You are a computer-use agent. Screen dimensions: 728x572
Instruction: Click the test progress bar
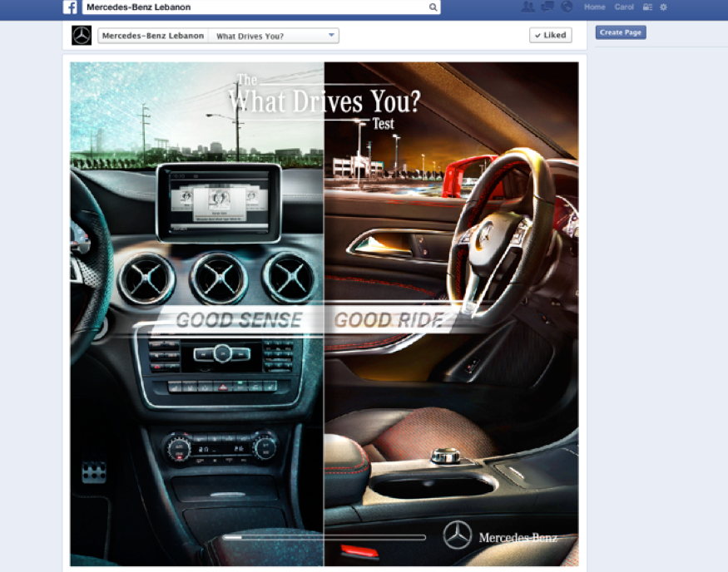[324, 537]
